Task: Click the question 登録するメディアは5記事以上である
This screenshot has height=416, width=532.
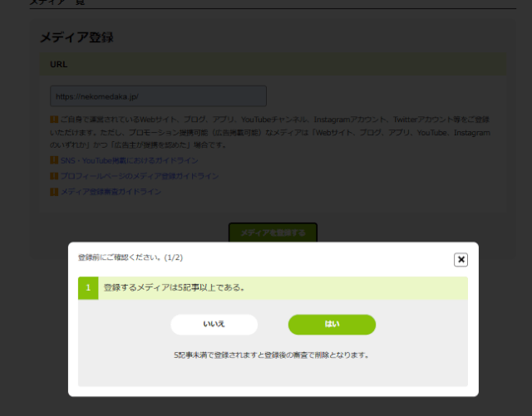Action: tap(173, 287)
